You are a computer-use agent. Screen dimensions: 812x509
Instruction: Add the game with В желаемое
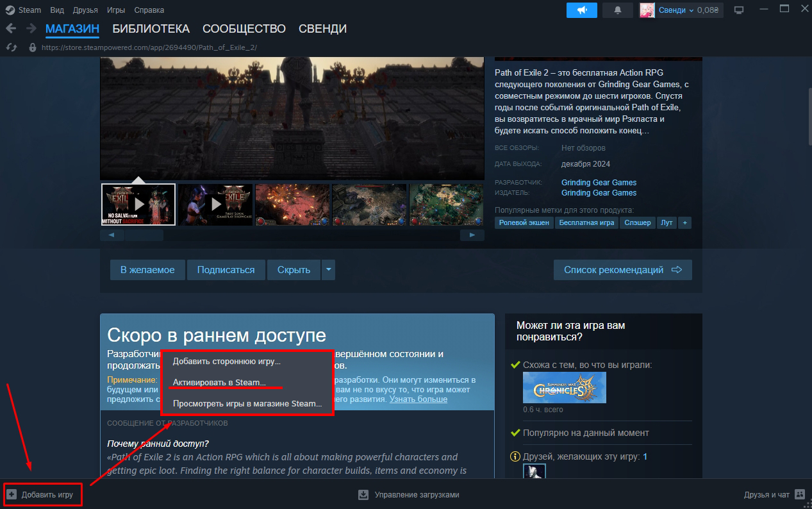(x=147, y=270)
